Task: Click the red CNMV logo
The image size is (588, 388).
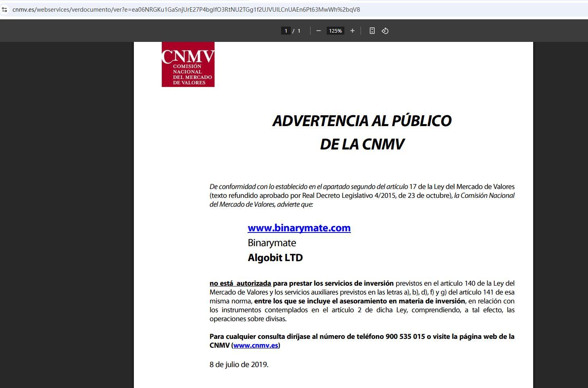Action: [188, 64]
